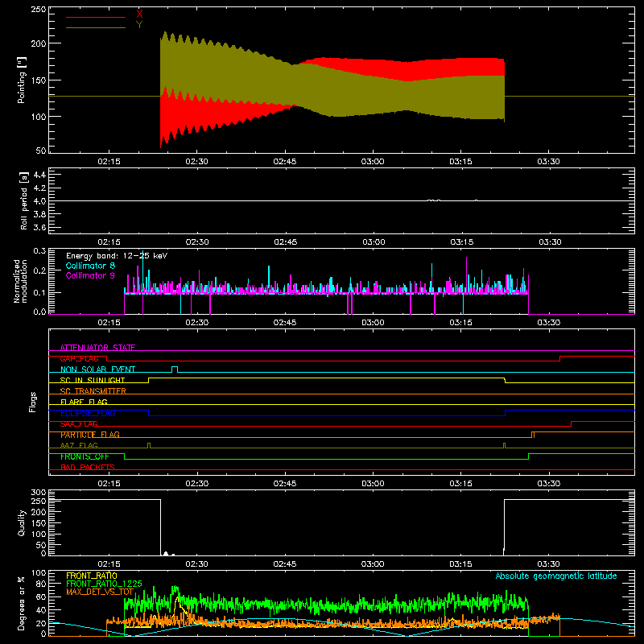Click the FRONTS_OFF flag label
Screen dimensions: 644x644
(85, 456)
